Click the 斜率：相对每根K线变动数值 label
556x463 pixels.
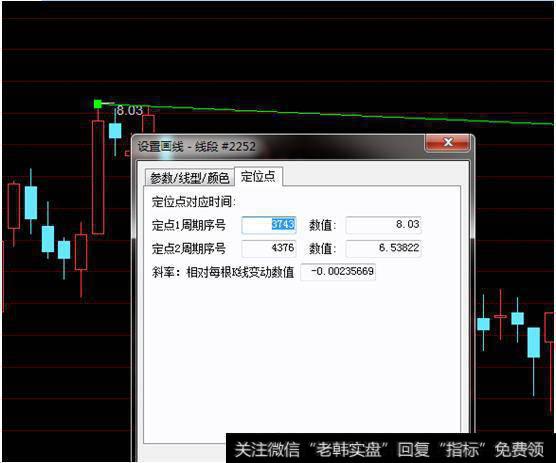coord(223,272)
